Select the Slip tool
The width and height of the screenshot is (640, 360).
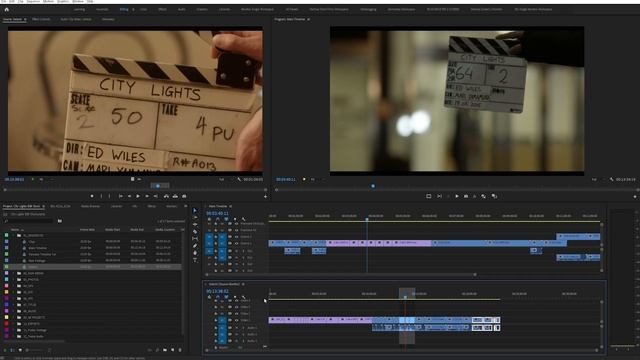(195, 238)
